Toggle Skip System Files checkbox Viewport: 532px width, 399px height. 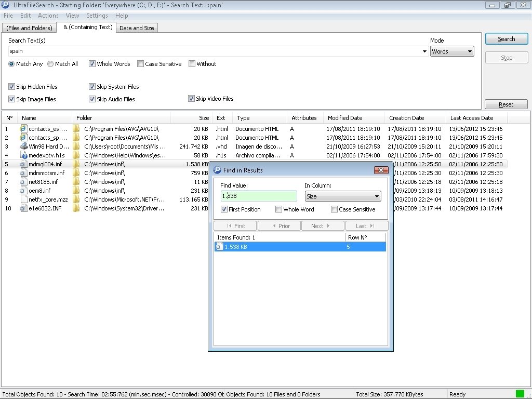pos(92,87)
